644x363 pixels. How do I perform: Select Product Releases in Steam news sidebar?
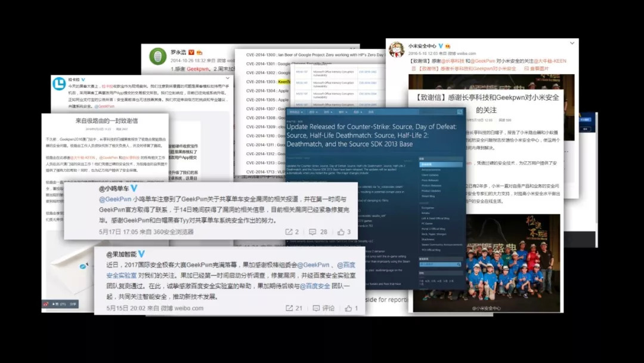tap(431, 186)
